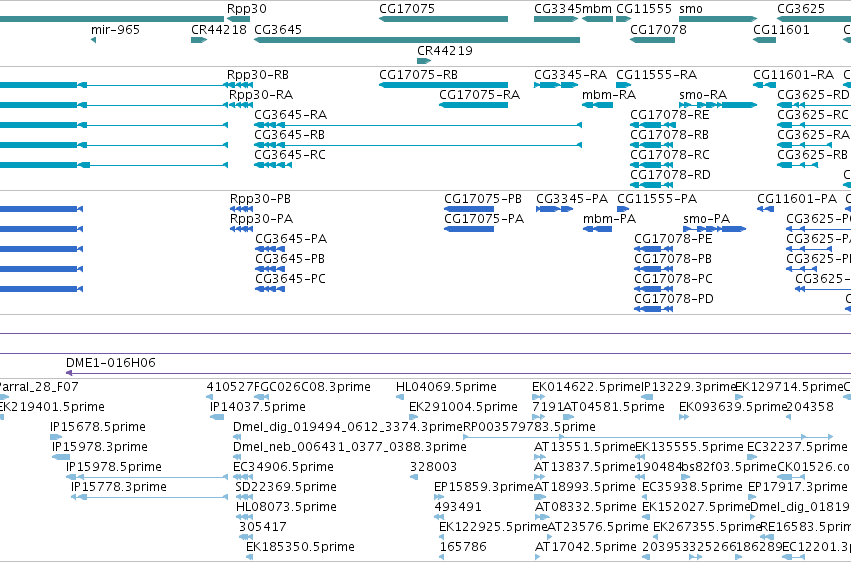Click the CG17078-PD protein label
Screen dimensions: 851x562
tap(674, 298)
